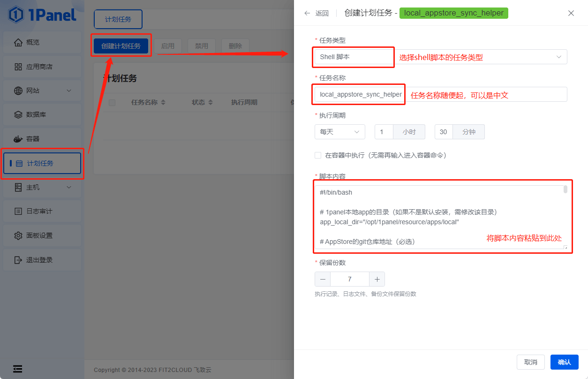Click the 网站 globe icon
This screenshot has width=588, height=379.
18,91
